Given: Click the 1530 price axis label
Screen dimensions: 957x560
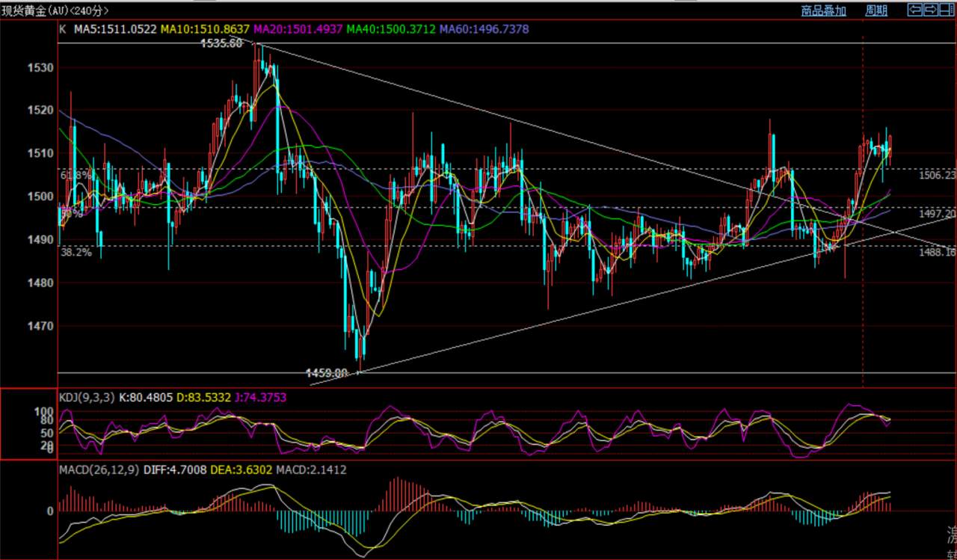Looking at the screenshot, I should [42, 67].
